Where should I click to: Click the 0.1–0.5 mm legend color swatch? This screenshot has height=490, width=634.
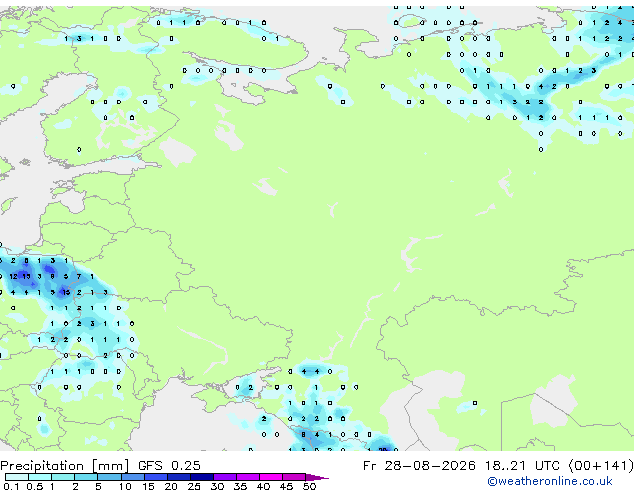coord(17,477)
